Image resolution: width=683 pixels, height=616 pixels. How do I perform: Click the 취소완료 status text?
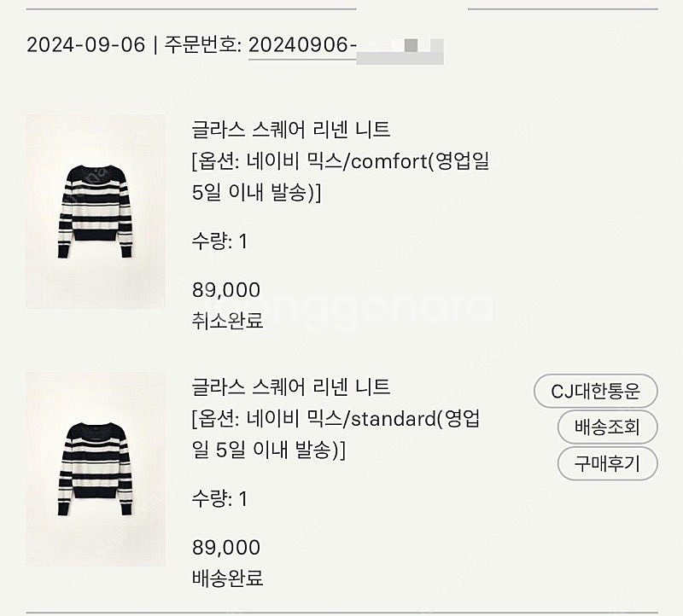228,321
